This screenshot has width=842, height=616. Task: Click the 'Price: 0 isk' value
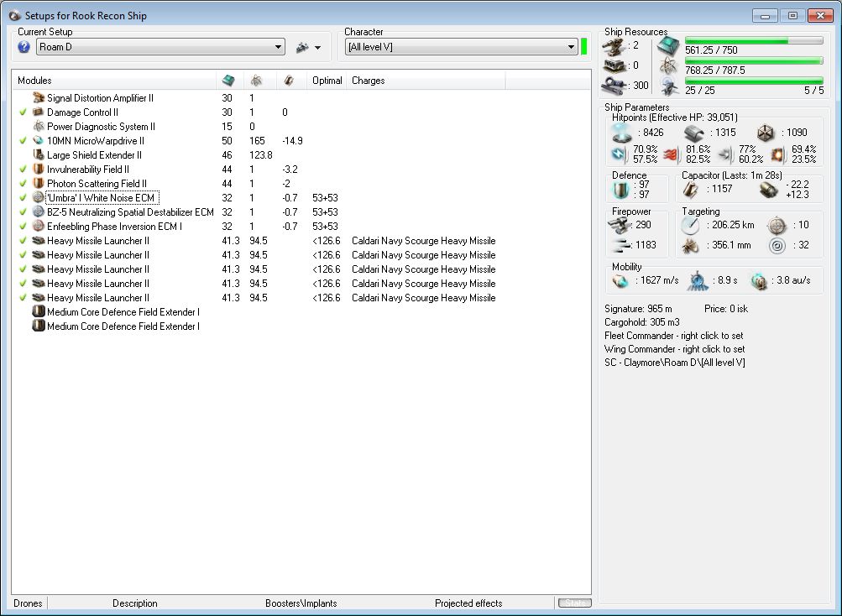(726, 309)
